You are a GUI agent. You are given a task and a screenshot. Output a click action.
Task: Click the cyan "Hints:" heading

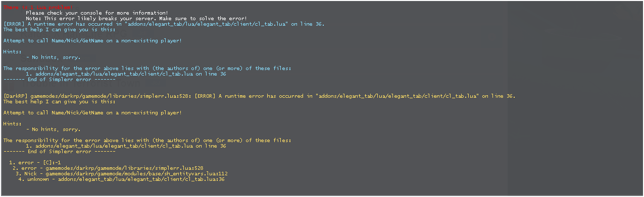pyautogui.click(x=12, y=51)
